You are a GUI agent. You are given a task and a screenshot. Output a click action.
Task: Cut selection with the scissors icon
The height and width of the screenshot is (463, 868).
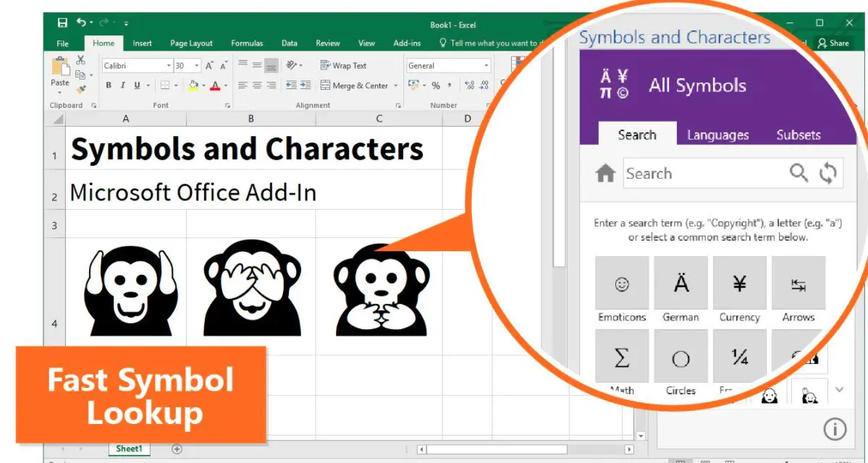[x=81, y=60]
